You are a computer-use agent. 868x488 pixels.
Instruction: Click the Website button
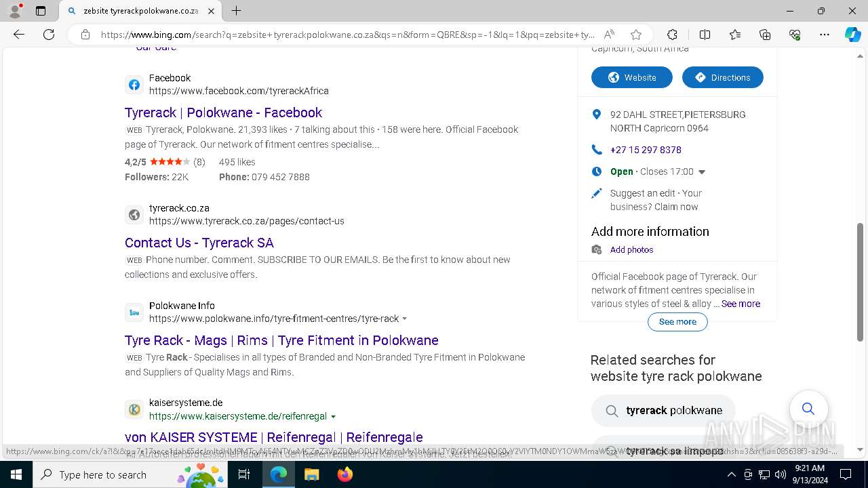coord(632,77)
